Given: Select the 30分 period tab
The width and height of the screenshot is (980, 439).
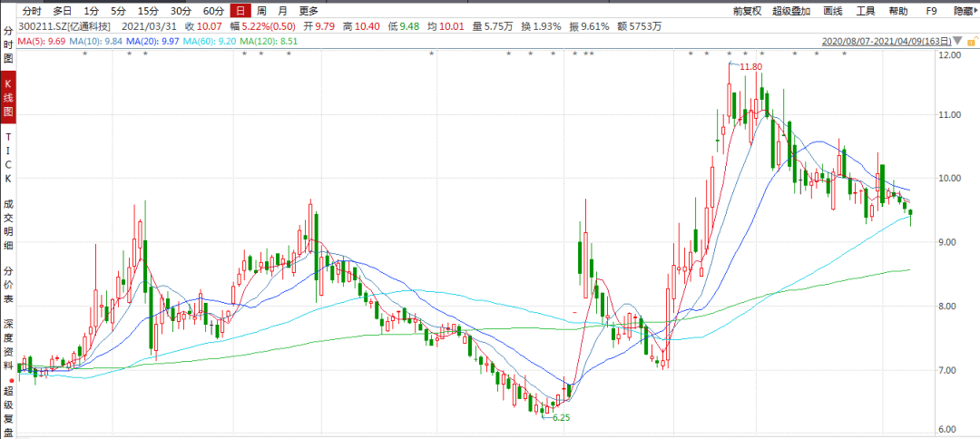Looking at the screenshot, I should [x=180, y=11].
